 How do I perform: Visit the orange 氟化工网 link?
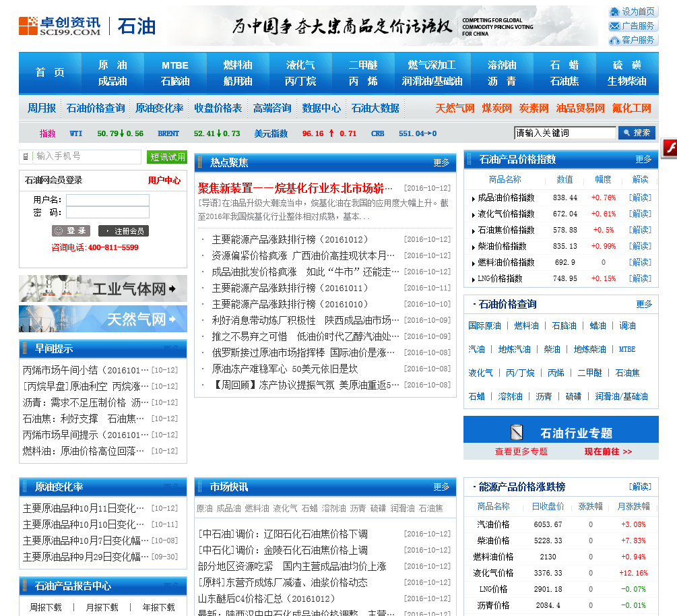click(632, 108)
